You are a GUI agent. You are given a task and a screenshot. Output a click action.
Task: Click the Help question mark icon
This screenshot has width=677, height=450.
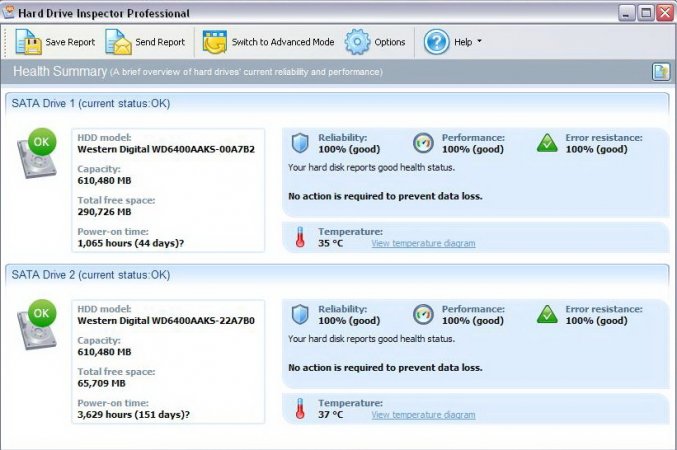click(x=436, y=42)
